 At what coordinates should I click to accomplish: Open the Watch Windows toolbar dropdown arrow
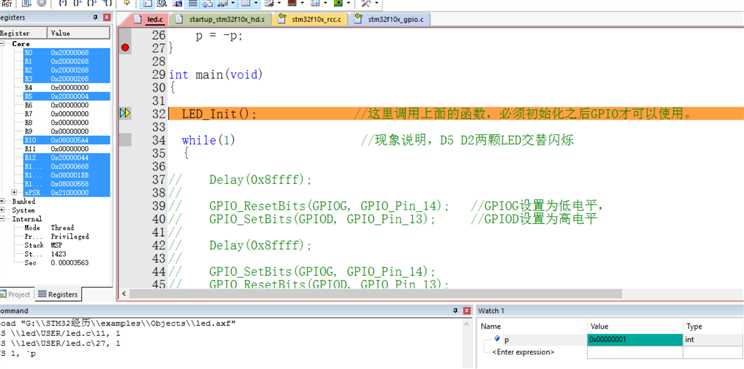tap(232, 3)
